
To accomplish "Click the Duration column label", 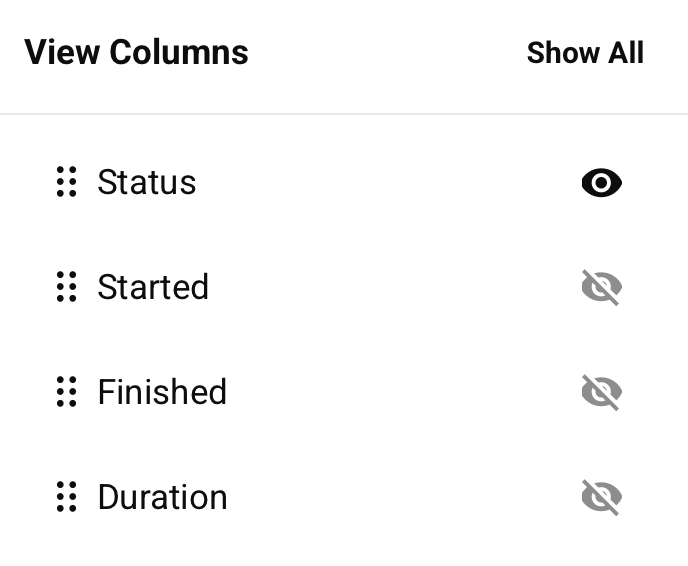I will click(x=162, y=497).
